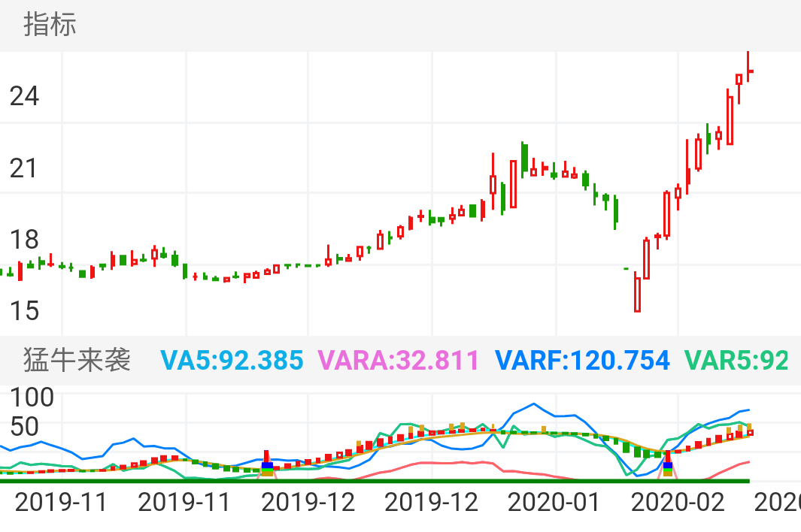Open the 指标 indicator header

[x=50, y=24]
